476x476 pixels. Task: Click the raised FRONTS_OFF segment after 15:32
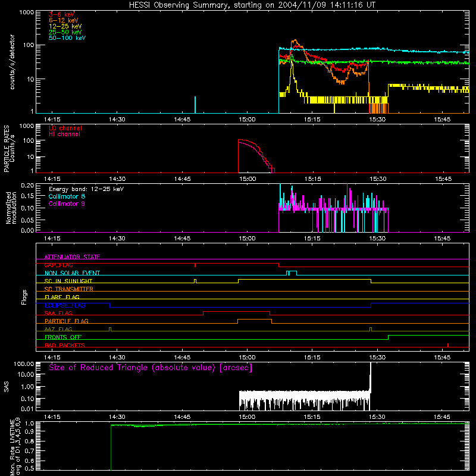428,336
